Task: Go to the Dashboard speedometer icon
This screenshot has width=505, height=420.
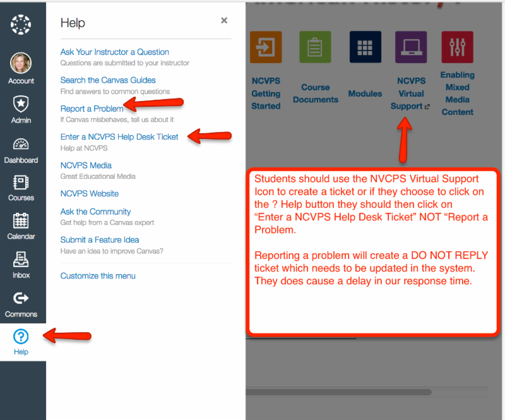Action: [21, 144]
